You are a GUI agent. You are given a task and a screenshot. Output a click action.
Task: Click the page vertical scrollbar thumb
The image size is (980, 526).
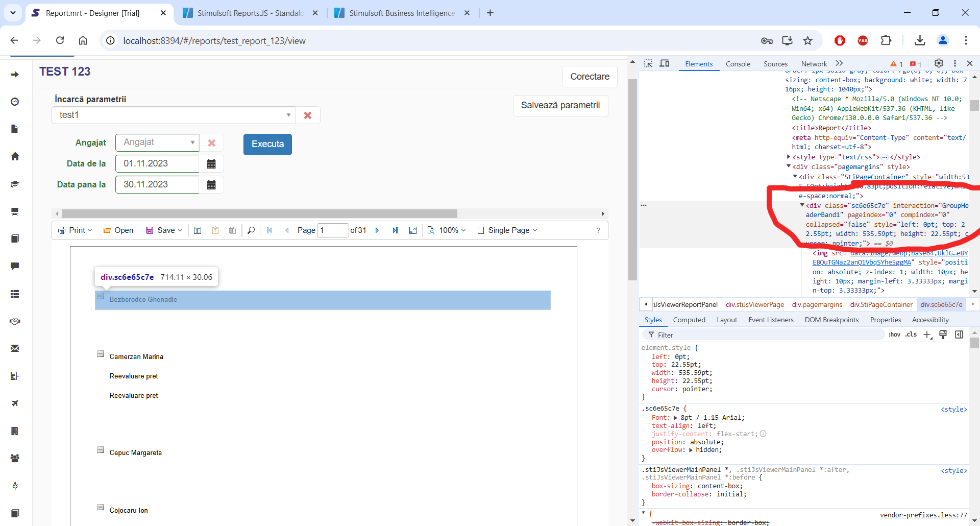(632, 179)
